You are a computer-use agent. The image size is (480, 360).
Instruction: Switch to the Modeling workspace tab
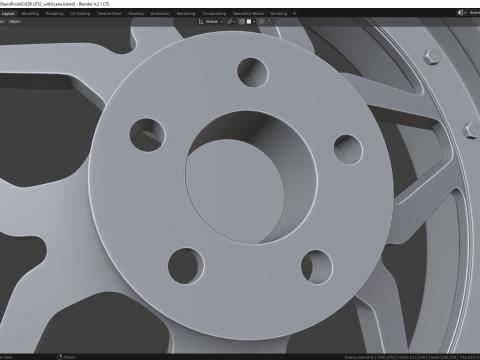[x=30, y=14]
